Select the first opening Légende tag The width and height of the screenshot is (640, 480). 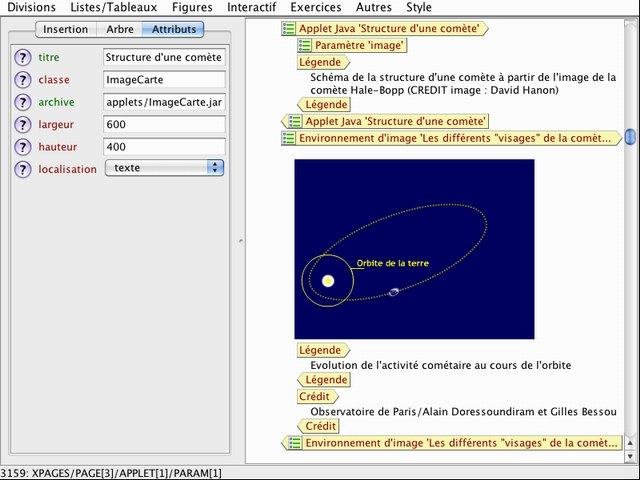(323, 62)
